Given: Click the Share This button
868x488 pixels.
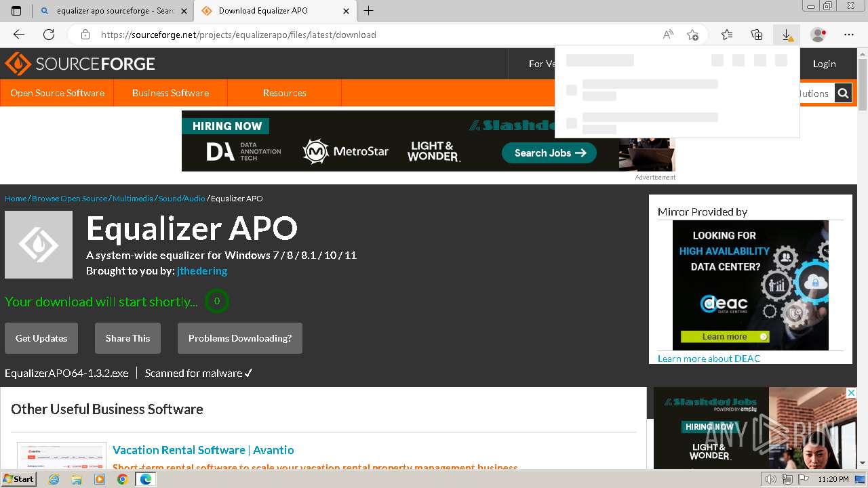Looking at the screenshot, I should [127, 338].
